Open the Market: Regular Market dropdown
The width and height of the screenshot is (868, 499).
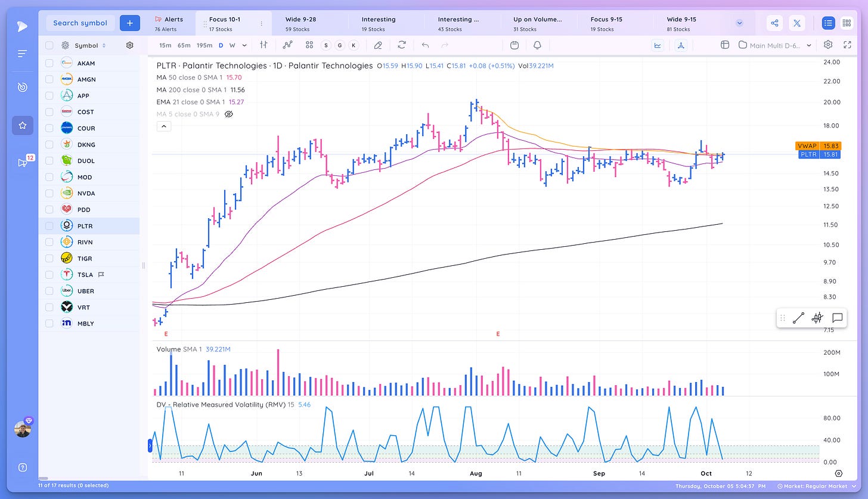point(816,486)
